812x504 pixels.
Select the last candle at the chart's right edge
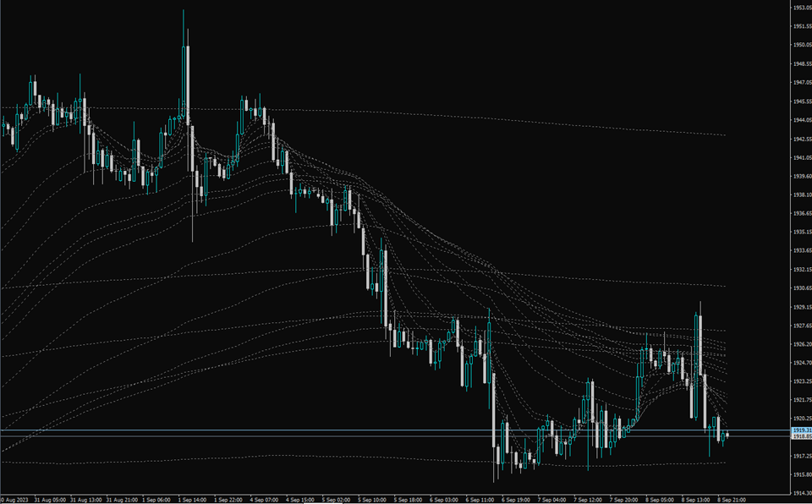727,436
